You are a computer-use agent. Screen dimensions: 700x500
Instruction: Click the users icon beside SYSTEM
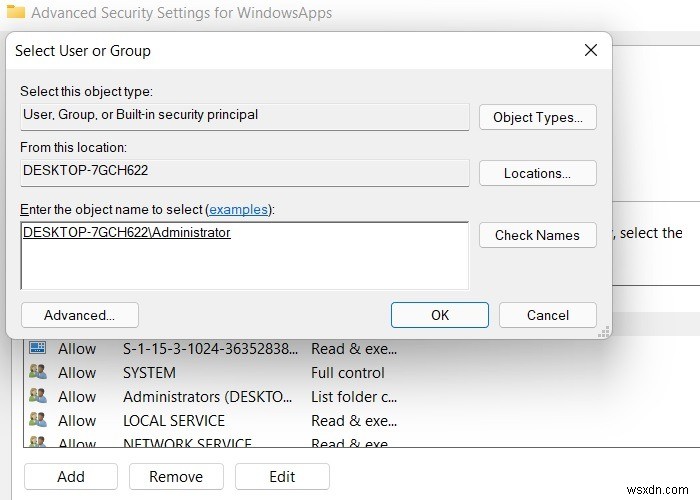pyautogui.click(x=38, y=371)
